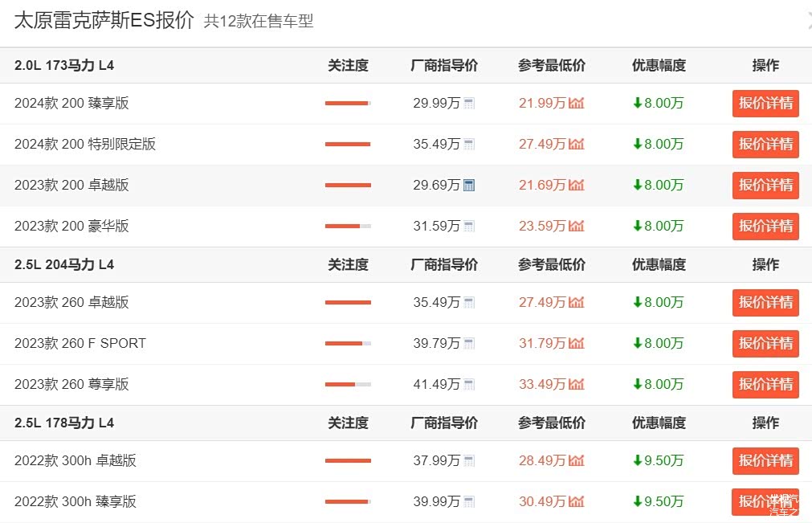The height and width of the screenshot is (523, 812).
Task: Open 报价详情 for 2023款 260 卓越版
Action: click(765, 303)
